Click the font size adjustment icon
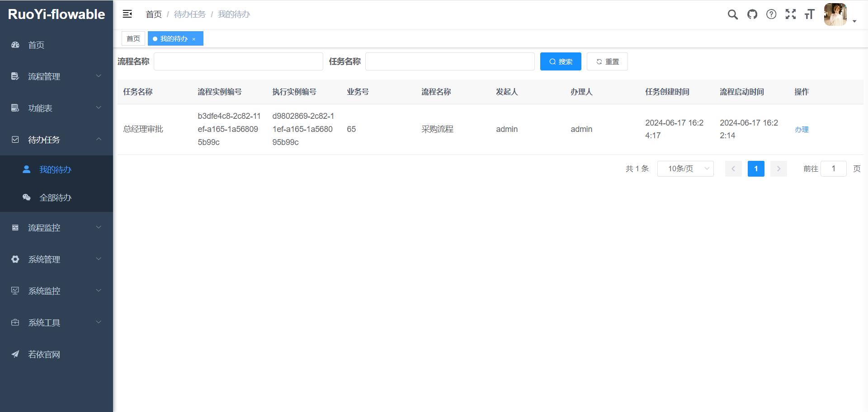Screen dimensions: 868x412 pyautogui.click(x=810, y=14)
